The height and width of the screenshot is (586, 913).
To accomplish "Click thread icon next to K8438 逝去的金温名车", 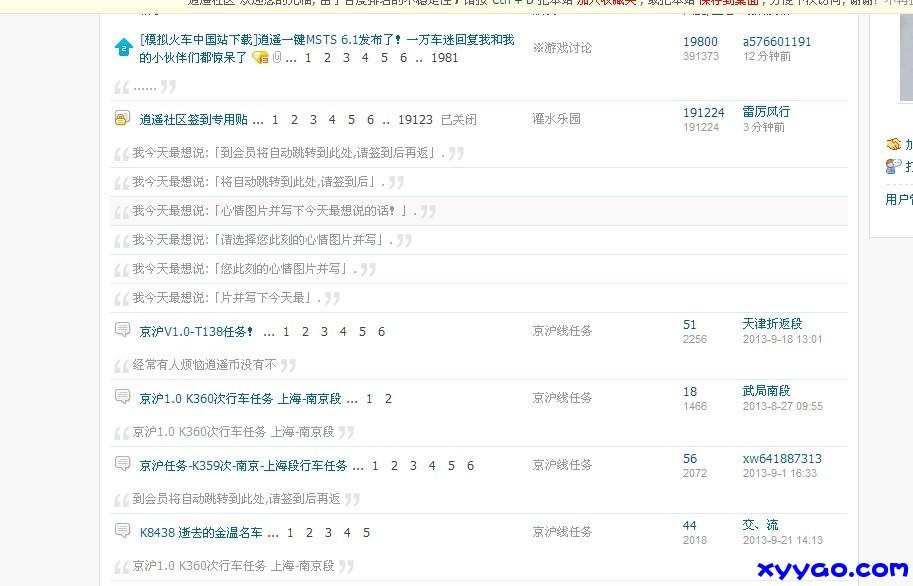I will [x=122, y=531].
